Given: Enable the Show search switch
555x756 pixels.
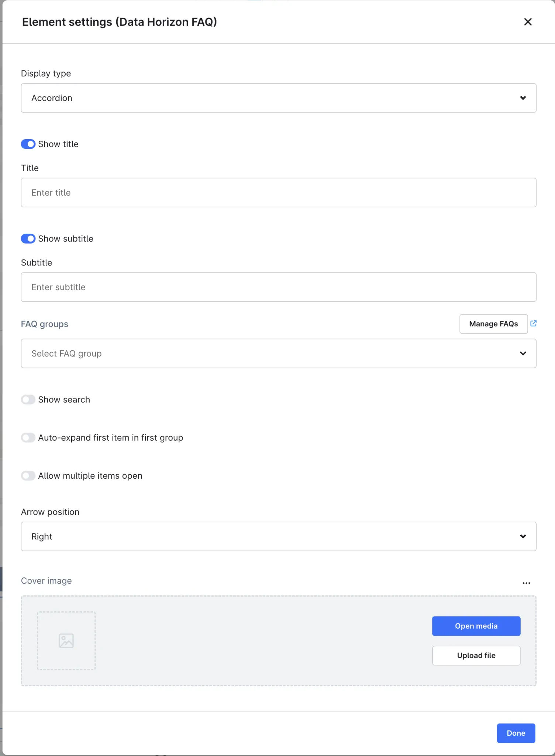Looking at the screenshot, I should (x=28, y=399).
